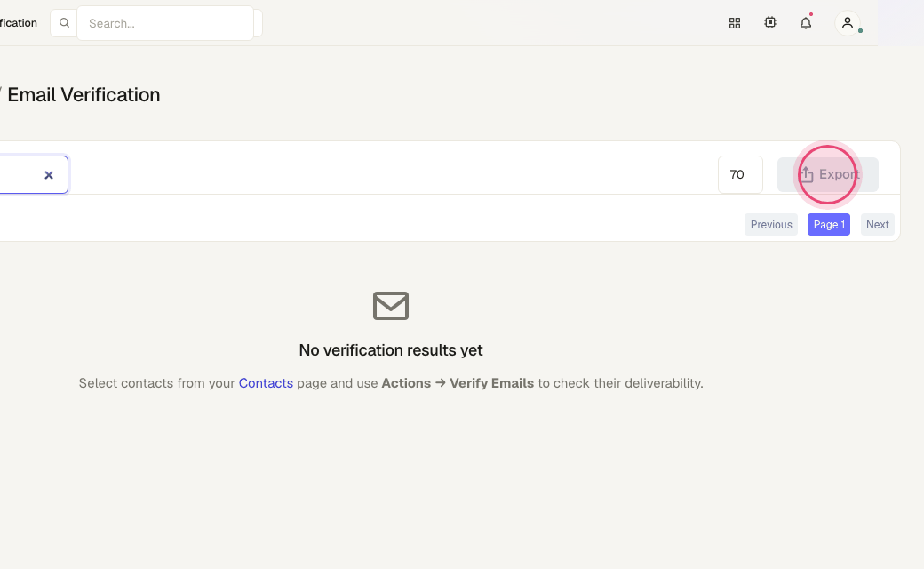Open the user profile avatar
The width and height of the screenshot is (924, 569).
(848, 23)
